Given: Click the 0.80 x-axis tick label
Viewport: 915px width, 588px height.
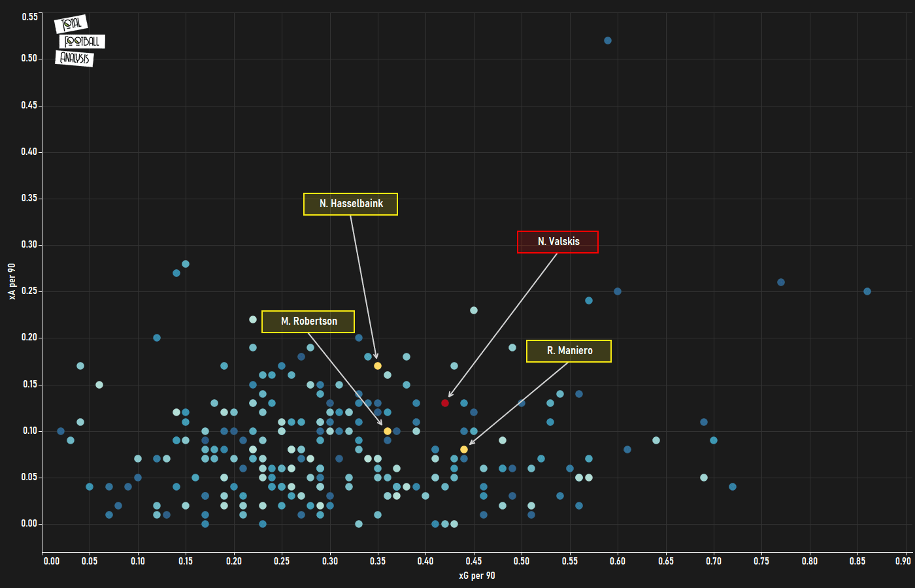Looking at the screenshot, I should click(810, 561).
